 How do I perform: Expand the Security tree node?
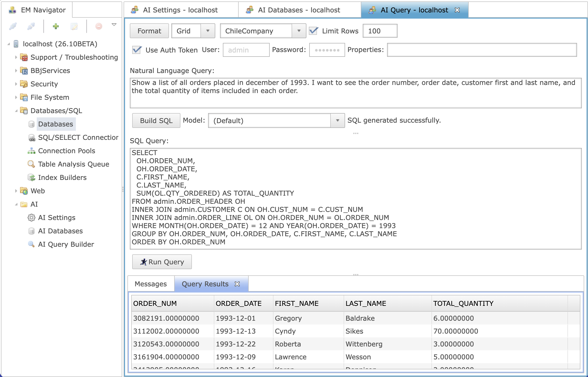click(16, 84)
